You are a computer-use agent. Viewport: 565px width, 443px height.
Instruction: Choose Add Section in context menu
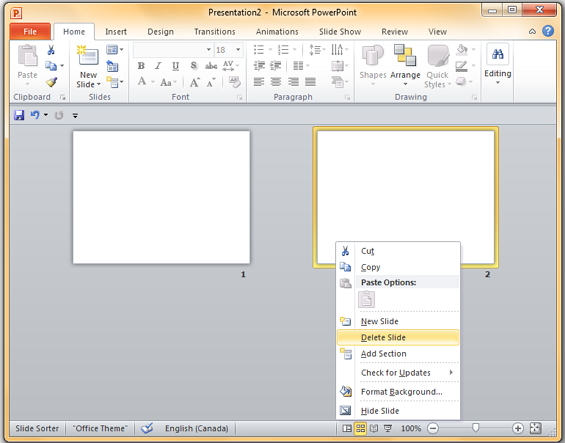click(398, 354)
